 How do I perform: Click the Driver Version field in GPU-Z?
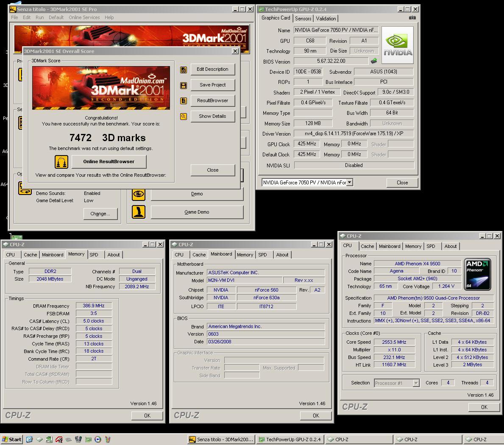click(354, 133)
